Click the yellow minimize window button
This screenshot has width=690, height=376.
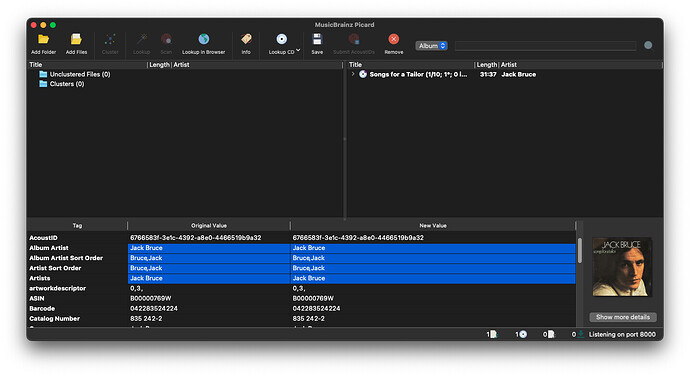[43, 25]
